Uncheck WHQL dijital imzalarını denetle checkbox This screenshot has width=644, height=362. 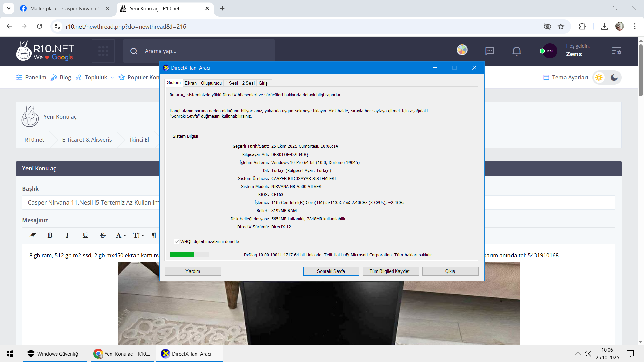click(177, 241)
